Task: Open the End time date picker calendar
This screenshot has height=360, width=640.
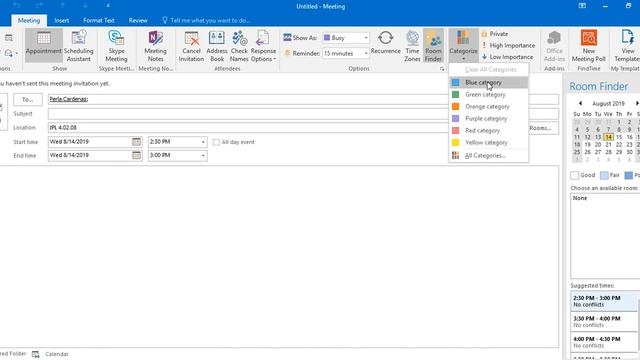Action: click(136, 156)
